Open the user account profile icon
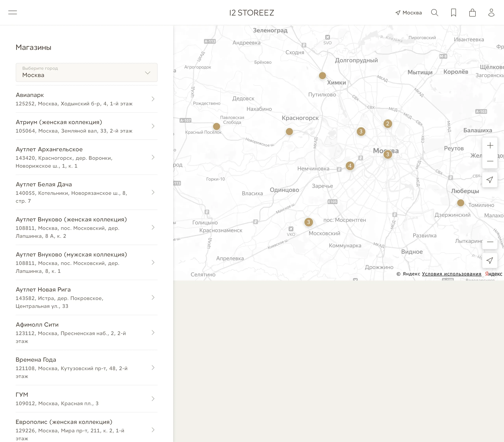Viewport: 504px width, 442px height. [491, 13]
